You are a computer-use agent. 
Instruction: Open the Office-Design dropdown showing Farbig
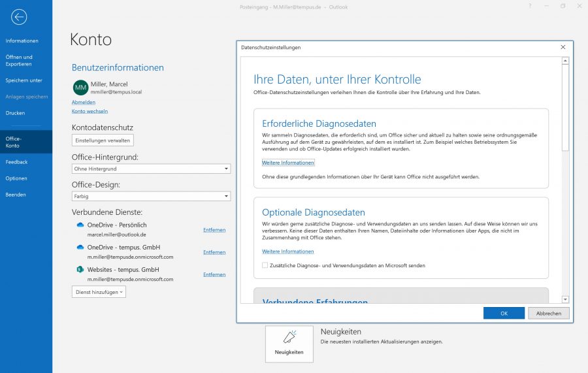pyautogui.click(x=151, y=196)
